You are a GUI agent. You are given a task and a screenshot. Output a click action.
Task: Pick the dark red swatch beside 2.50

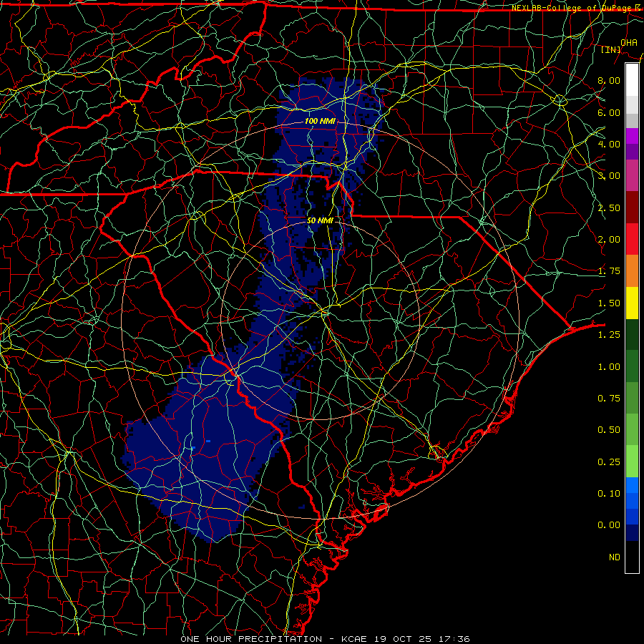pos(632,208)
